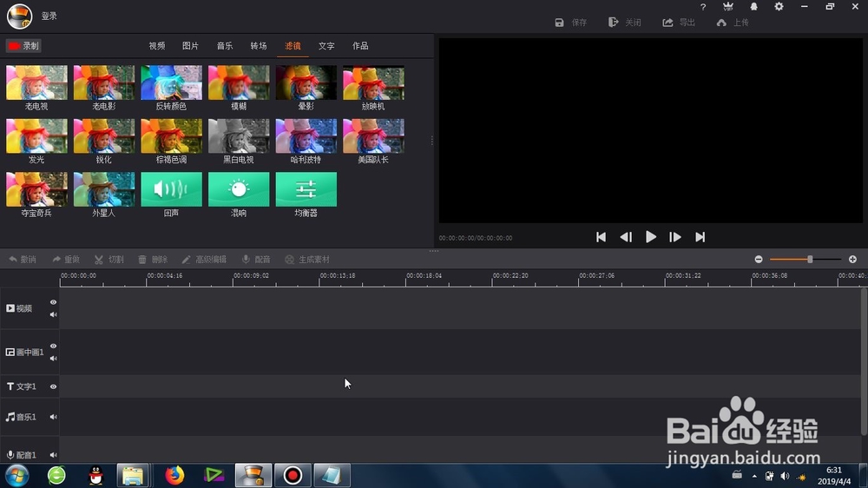Click the 生成素材 generate material tool
Viewport: 868px width, 488px height.
click(x=307, y=260)
